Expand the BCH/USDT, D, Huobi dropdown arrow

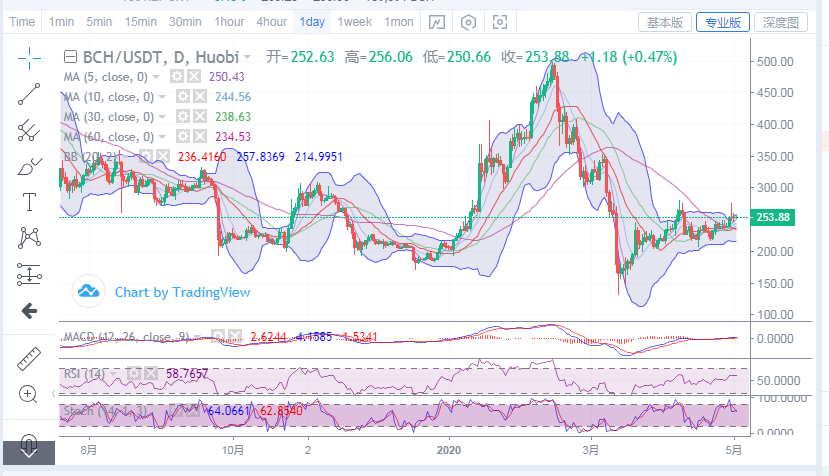pyautogui.click(x=247, y=57)
